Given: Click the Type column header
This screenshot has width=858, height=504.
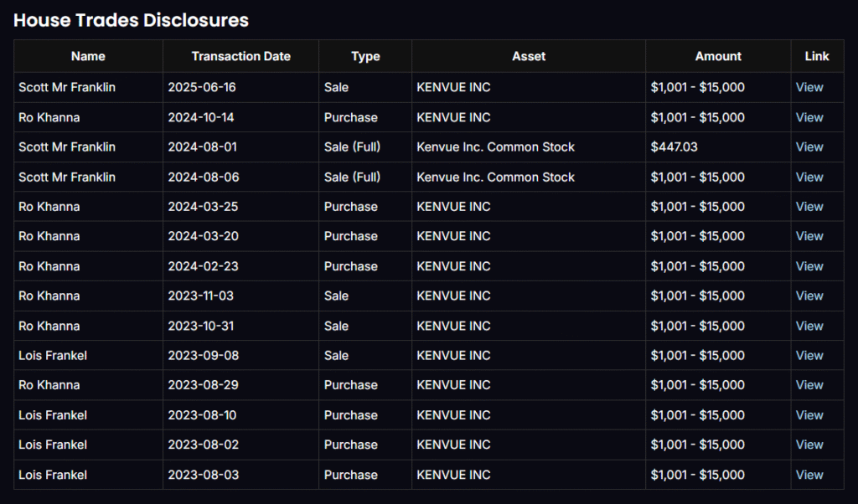Looking at the screenshot, I should [x=365, y=56].
